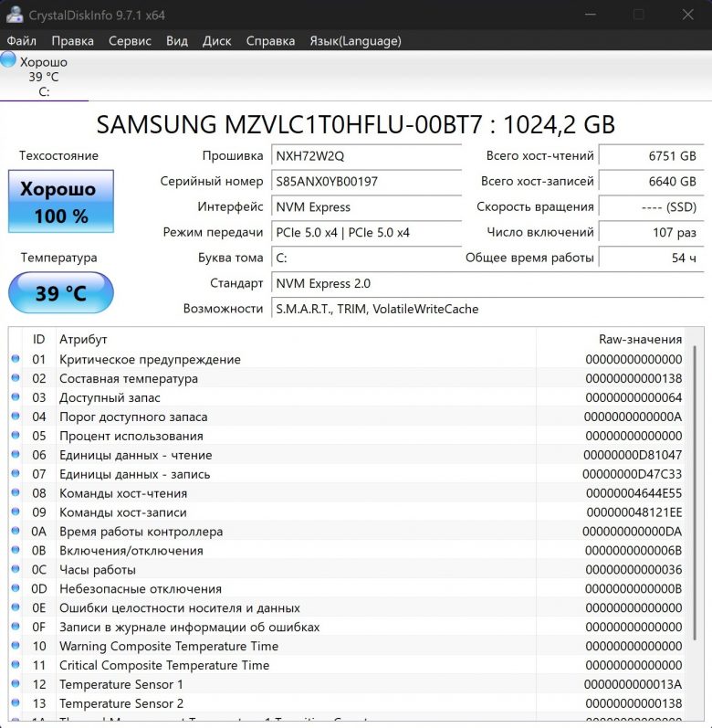Viewport: 712px width, 728px height.
Task: Click the power-on hours value 54 ч
Action: coord(652,258)
